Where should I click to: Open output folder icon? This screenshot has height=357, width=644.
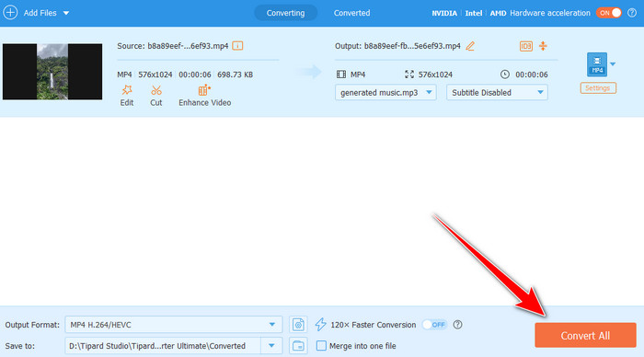point(298,346)
